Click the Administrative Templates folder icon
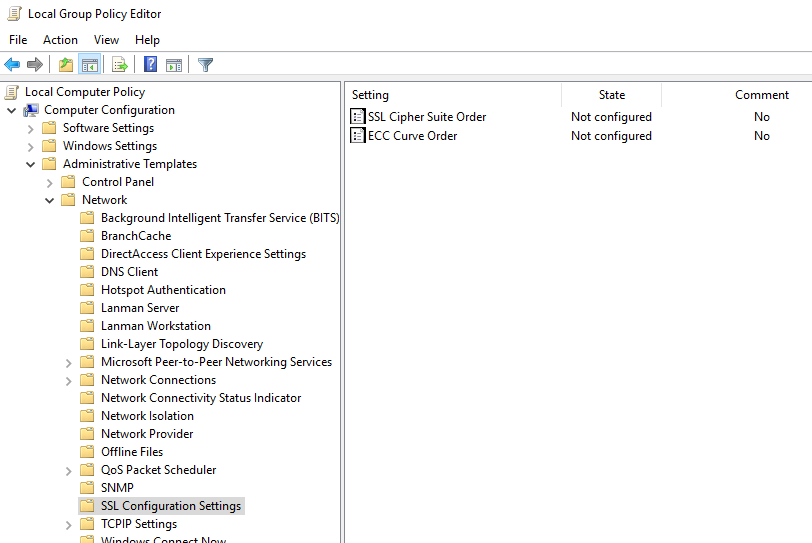 [49, 164]
